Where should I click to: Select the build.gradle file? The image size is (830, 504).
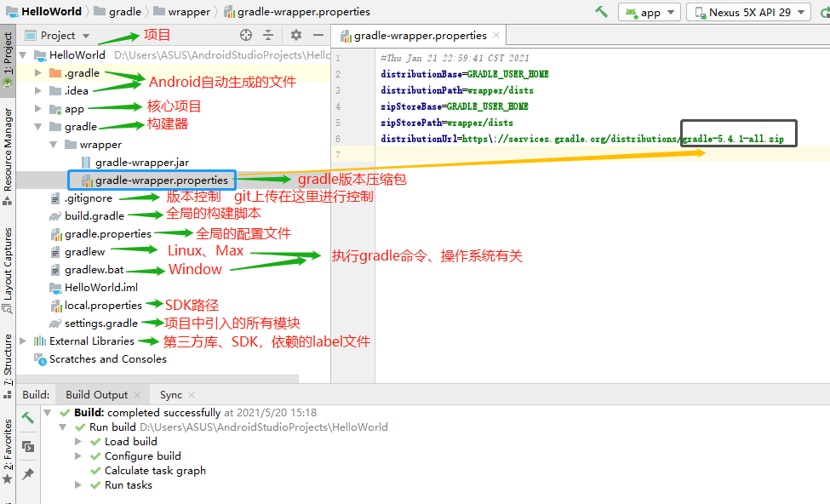click(88, 216)
